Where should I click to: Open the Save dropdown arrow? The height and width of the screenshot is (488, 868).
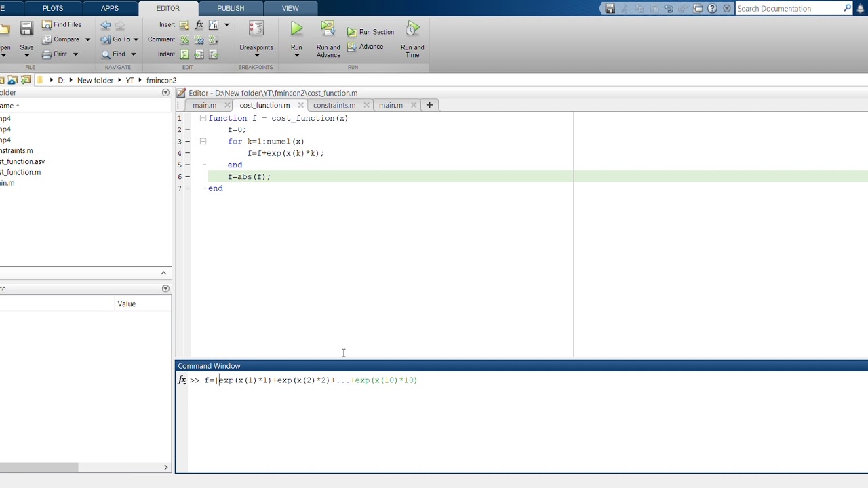tap(26, 56)
